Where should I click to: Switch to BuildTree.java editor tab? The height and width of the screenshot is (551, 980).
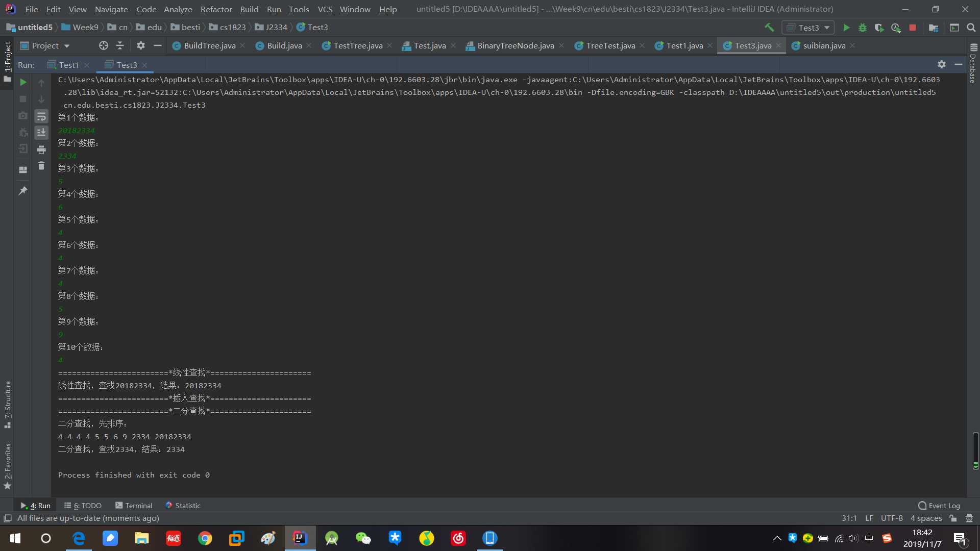tap(209, 45)
